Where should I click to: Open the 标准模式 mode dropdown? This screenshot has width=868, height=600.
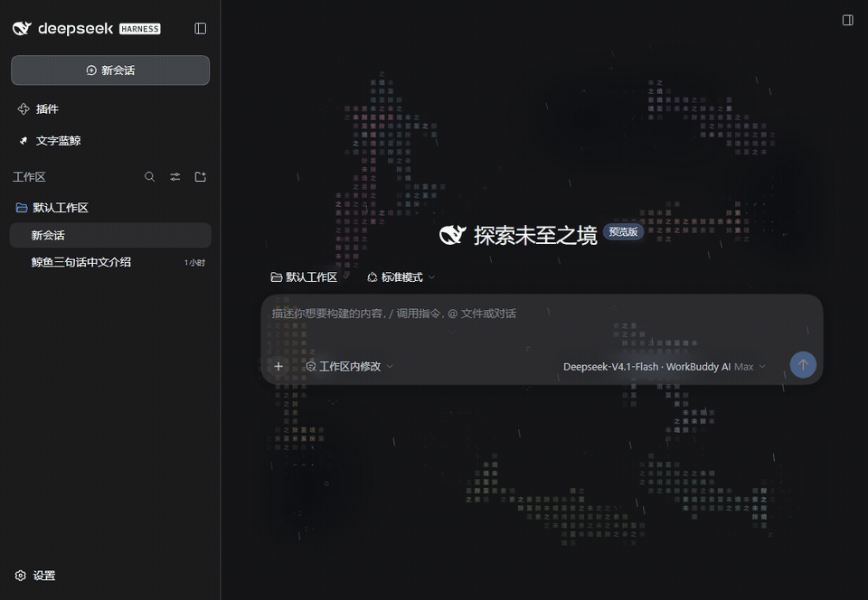[401, 277]
